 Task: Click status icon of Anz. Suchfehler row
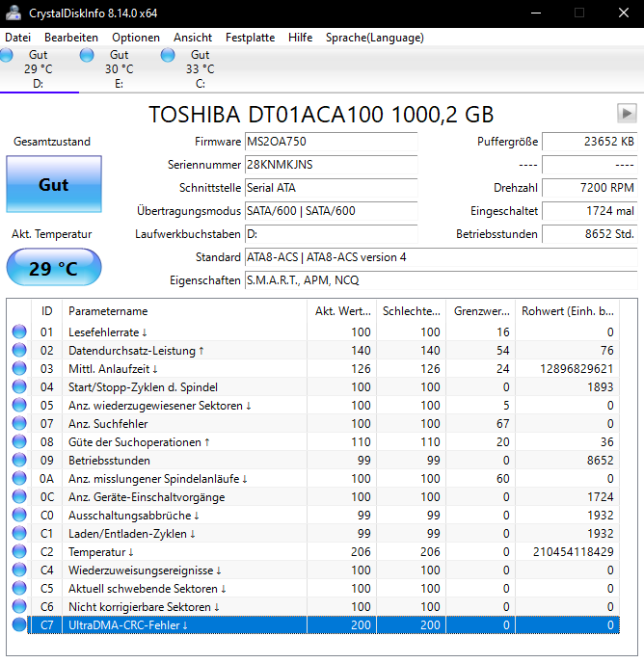click(x=19, y=424)
